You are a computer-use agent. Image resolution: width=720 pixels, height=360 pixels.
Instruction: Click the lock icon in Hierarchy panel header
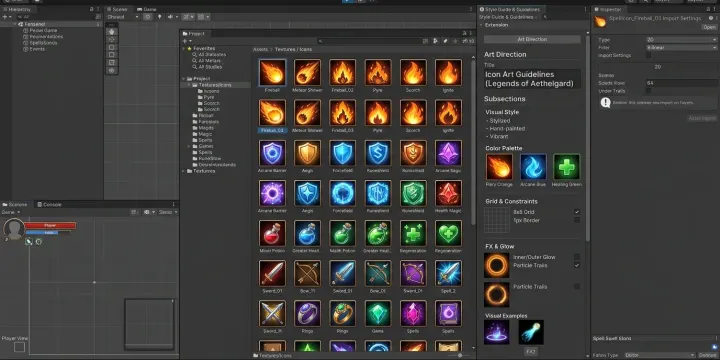[x=91, y=9]
